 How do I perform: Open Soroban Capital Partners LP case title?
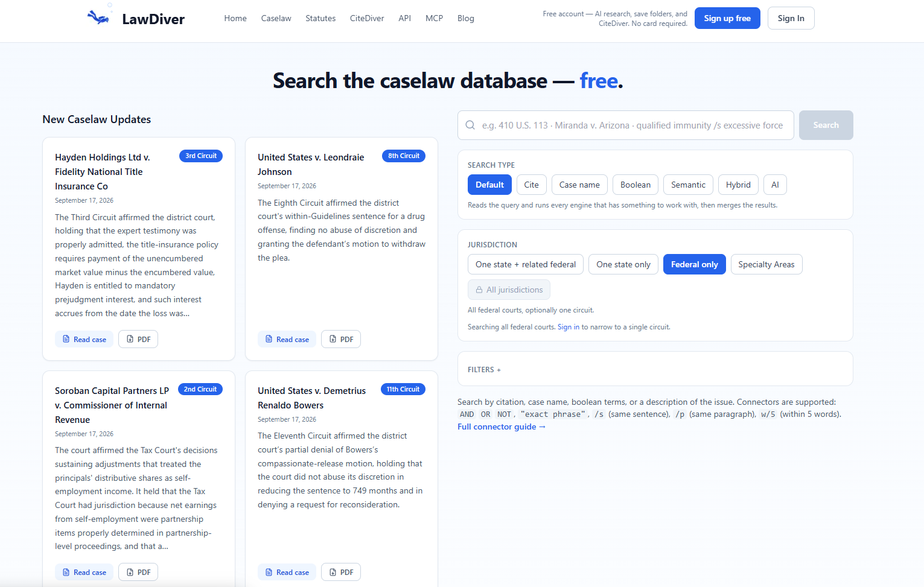pos(112,405)
